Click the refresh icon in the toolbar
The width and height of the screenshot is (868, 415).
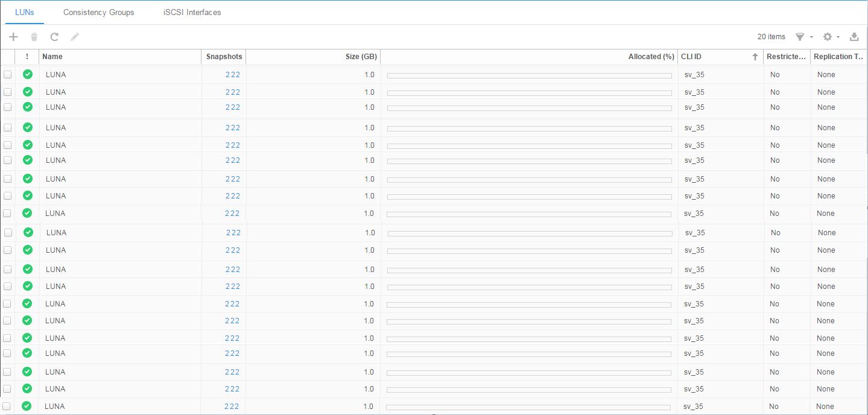[x=54, y=36]
